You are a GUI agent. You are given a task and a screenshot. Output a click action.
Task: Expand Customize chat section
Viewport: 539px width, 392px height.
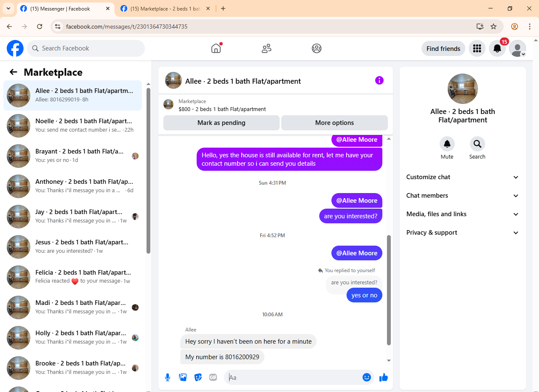coord(463,177)
